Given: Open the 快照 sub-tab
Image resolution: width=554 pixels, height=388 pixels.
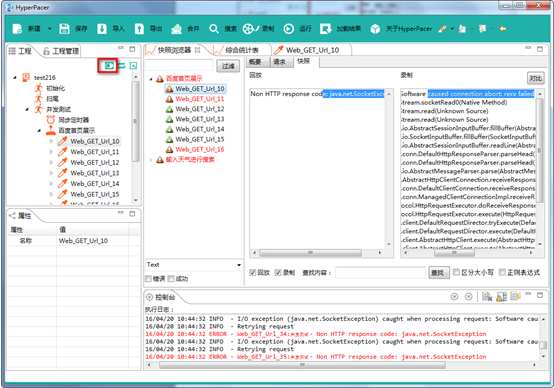Looking at the screenshot, I should (303, 61).
